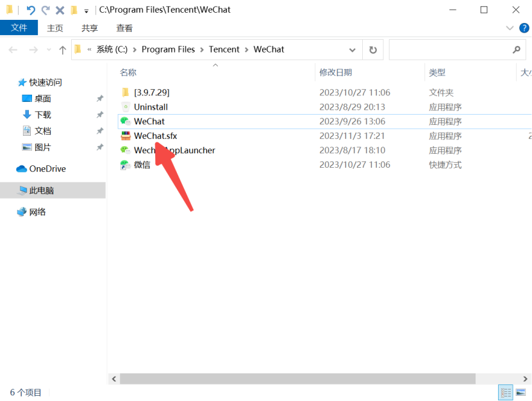The width and height of the screenshot is (532, 401).
Task: Select 快速访问 in the navigation pane
Action: [x=46, y=83]
